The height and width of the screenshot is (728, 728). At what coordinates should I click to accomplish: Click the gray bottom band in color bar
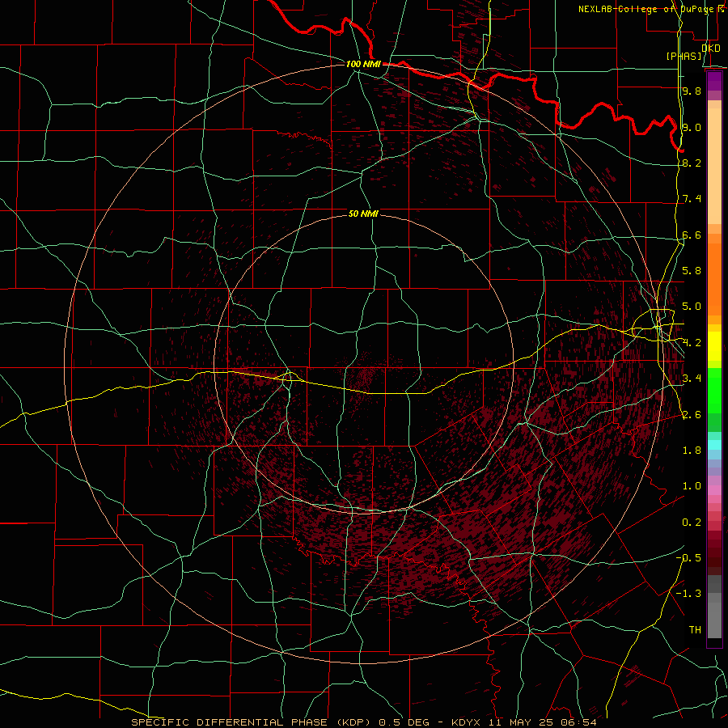point(714,620)
